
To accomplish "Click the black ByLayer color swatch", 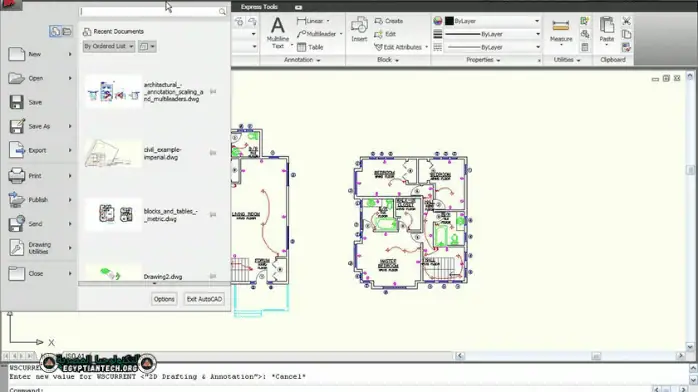I will pos(449,21).
